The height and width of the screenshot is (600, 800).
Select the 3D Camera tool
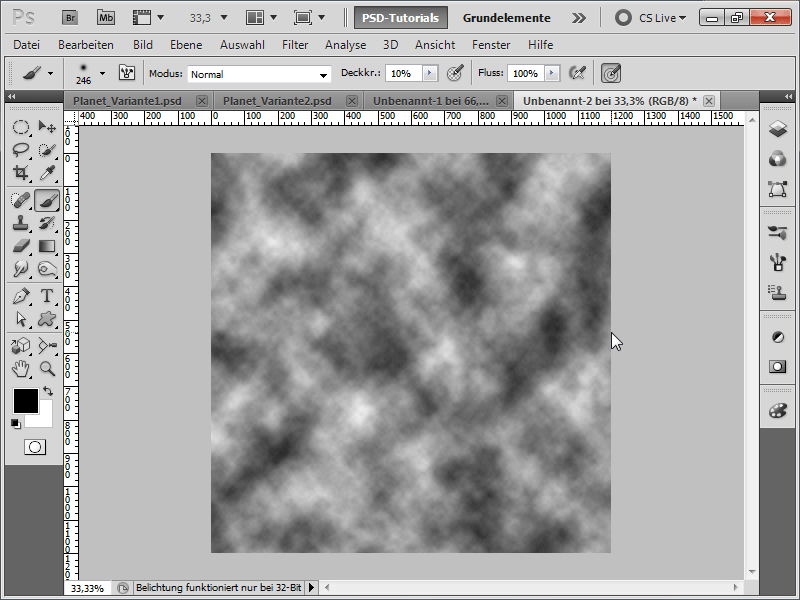[x=47, y=346]
